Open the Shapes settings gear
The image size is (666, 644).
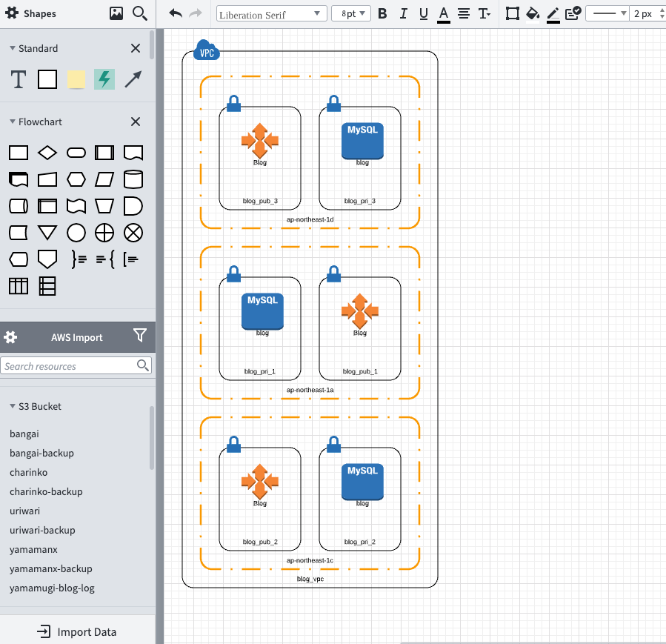coord(11,13)
